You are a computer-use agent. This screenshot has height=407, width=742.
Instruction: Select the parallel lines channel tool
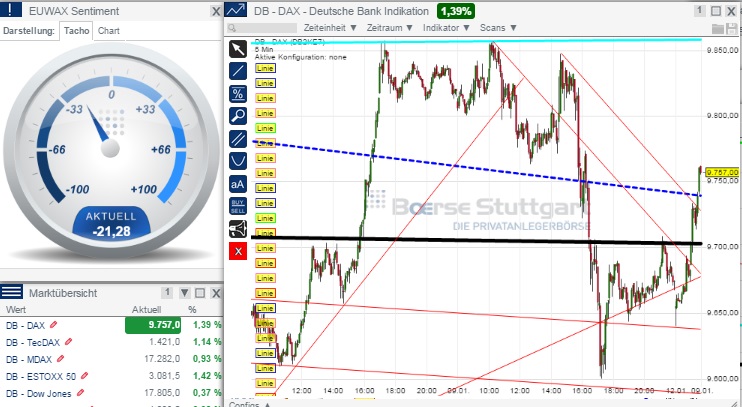[238, 139]
